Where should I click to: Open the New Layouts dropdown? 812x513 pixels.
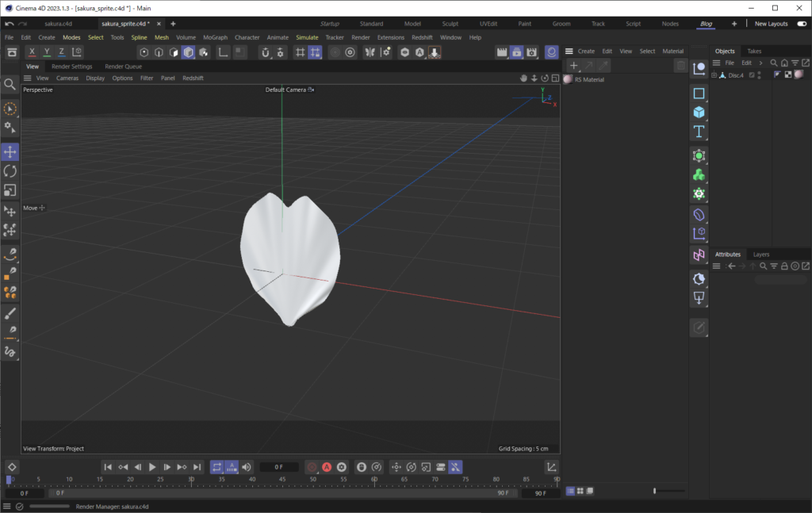click(x=772, y=24)
